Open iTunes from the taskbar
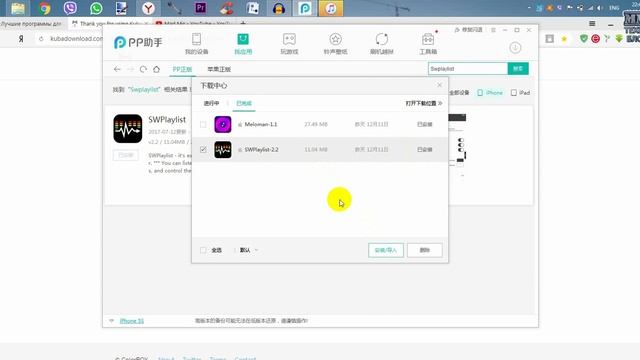 [331, 8]
